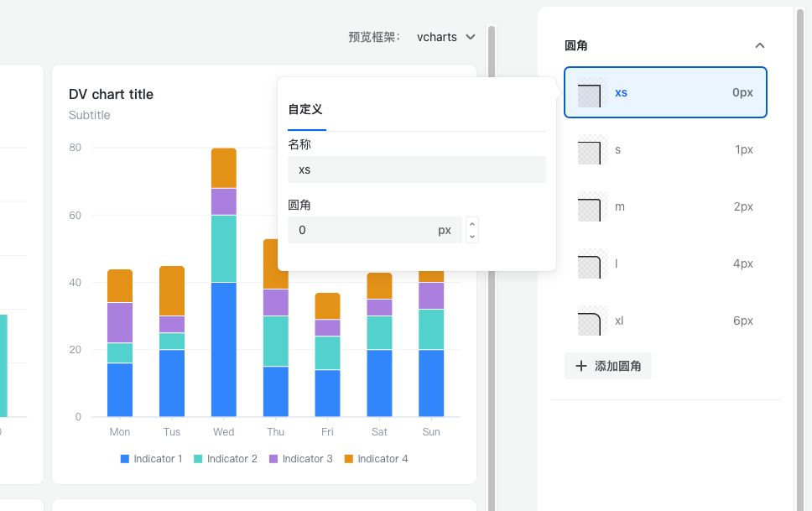Screen dimensions: 812x511
Task: Select the 自定义 tab
Action: pos(305,110)
